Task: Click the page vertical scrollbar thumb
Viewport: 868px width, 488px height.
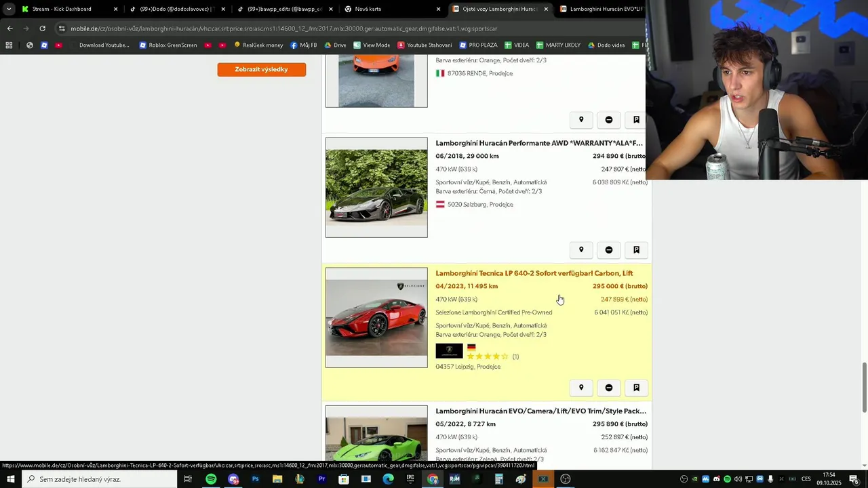Action: [864, 387]
